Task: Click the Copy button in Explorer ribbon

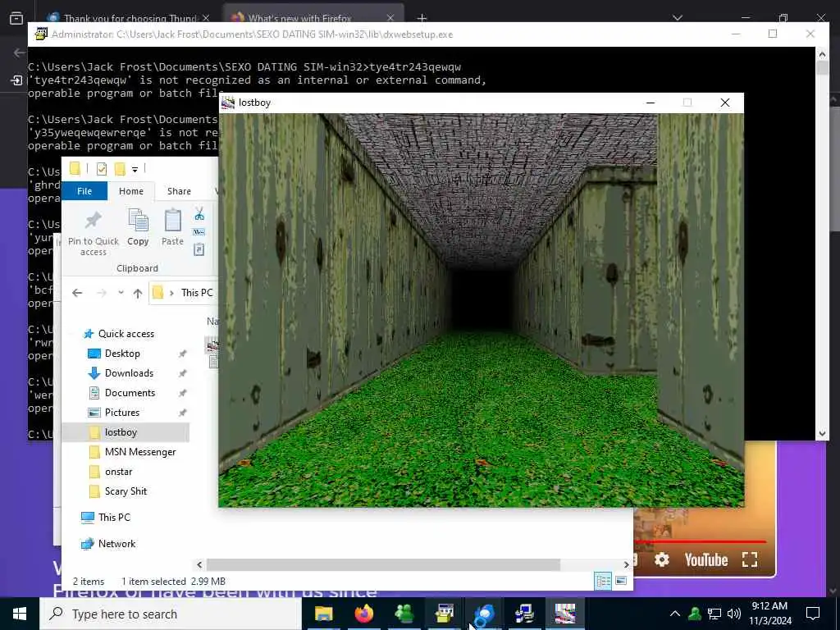Action: (138, 228)
